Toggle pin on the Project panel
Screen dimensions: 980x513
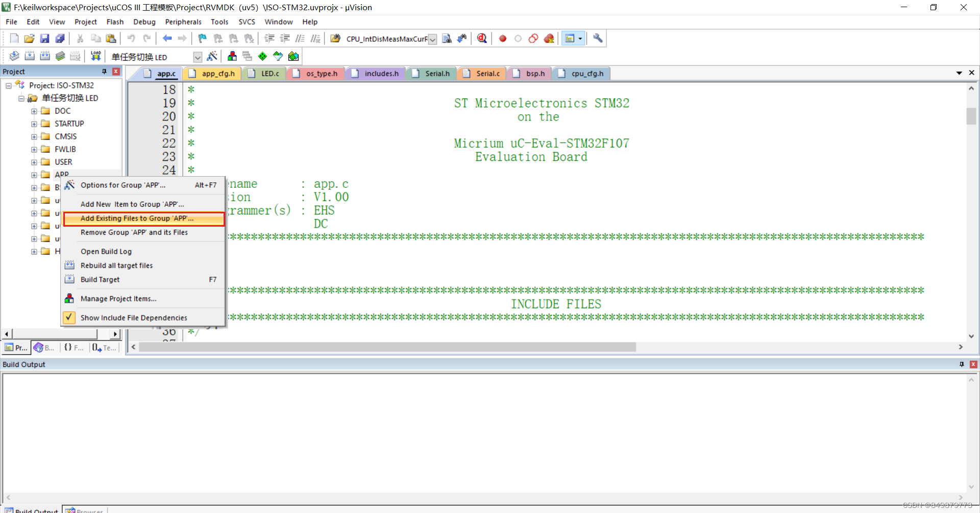pos(105,71)
